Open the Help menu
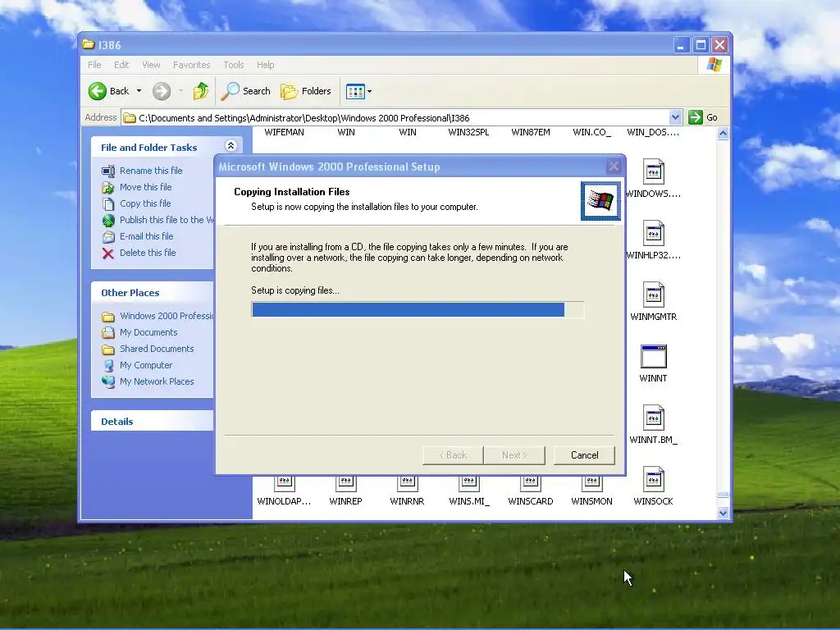 pyautogui.click(x=265, y=65)
